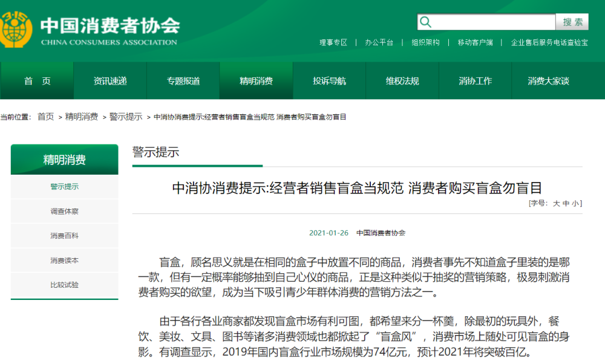
Task: Open 调查体察 from the sidebar
Action: pyautogui.click(x=64, y=211)
